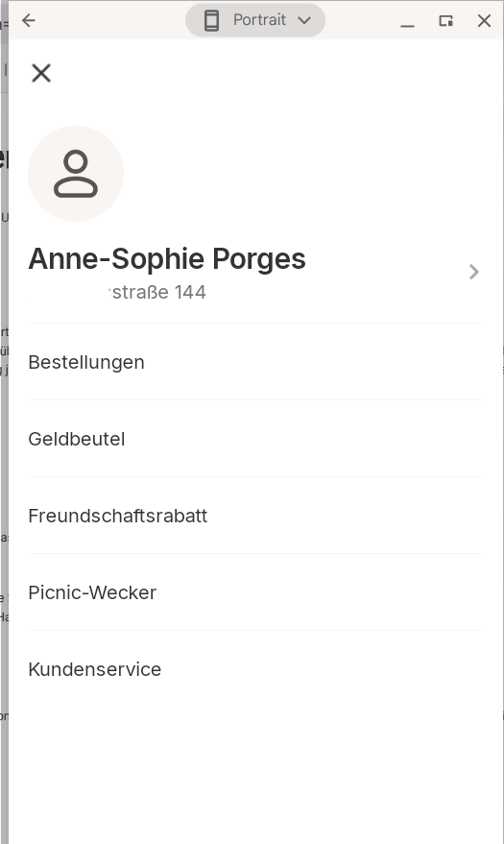Go back using the left arrow icon
504x844 pixels.
click(x=29, y=20)
